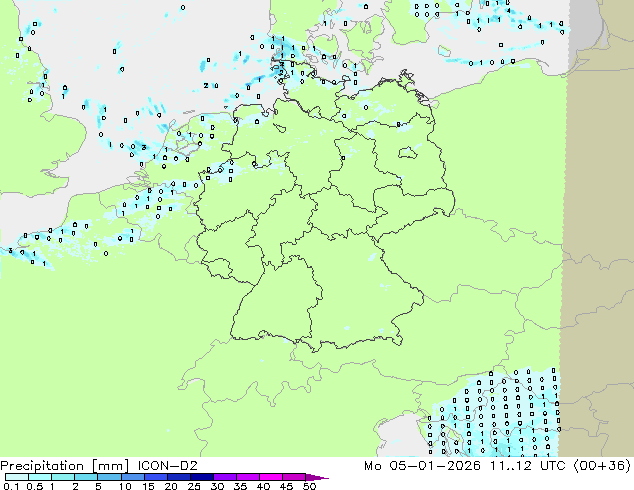The width and height of the screenshot is (634, 490).
Task: Click the '(00+36)' forecast offset text
Action: coord(602,466)
